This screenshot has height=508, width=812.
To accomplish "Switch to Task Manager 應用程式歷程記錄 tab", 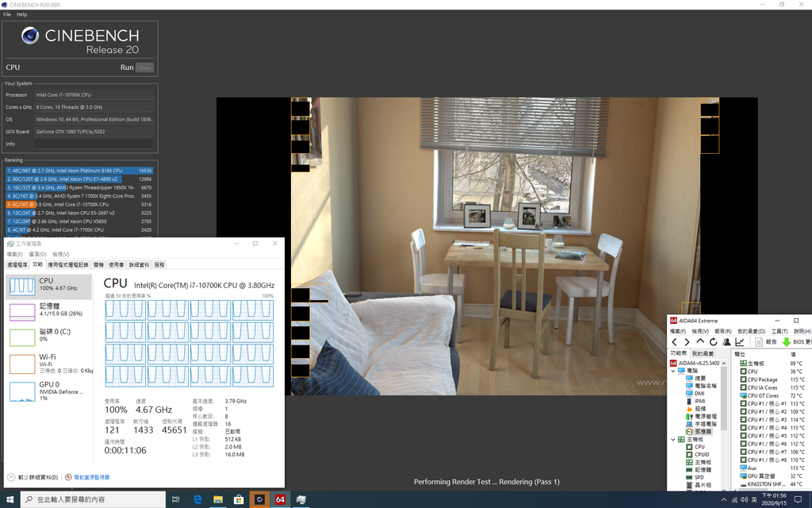I will (x=68, y=265).
